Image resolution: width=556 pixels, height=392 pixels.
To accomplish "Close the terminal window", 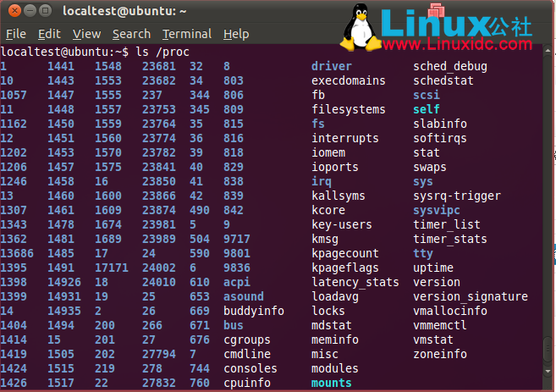I will point(14,11).
